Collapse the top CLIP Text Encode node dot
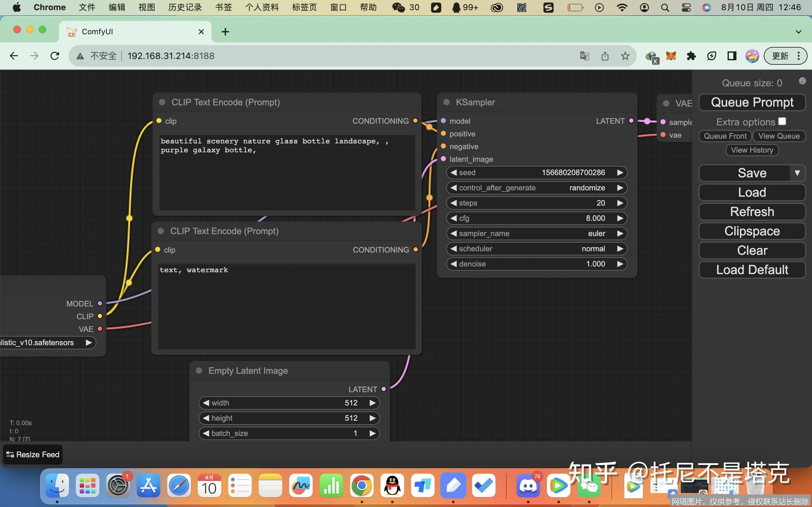 [x=162, y=102]
